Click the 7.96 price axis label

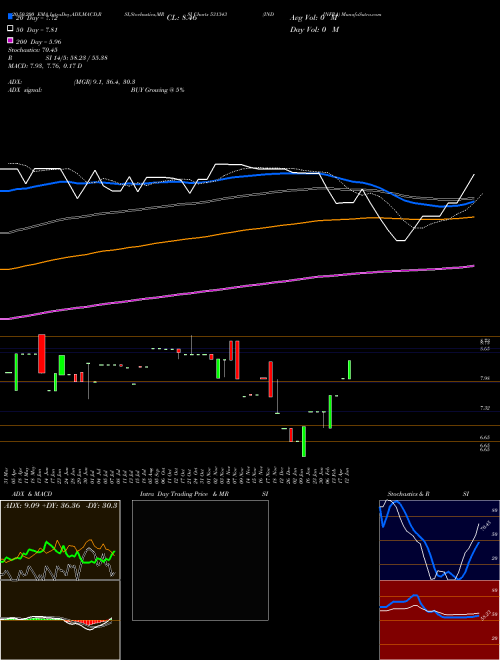485,378
